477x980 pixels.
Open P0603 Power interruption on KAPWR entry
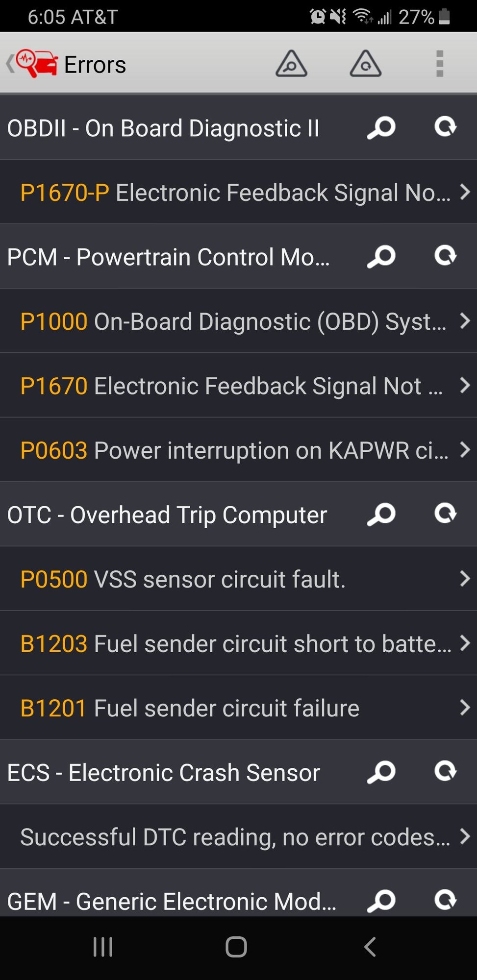[238, 450]
